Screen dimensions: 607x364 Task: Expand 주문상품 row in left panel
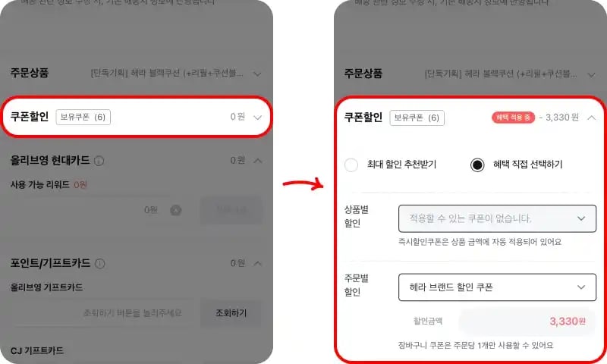pos(257,74)
